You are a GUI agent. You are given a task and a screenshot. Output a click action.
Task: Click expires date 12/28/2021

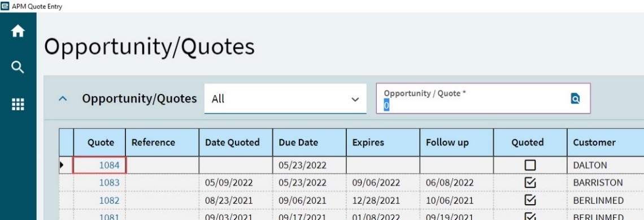(x=383, y=200)
